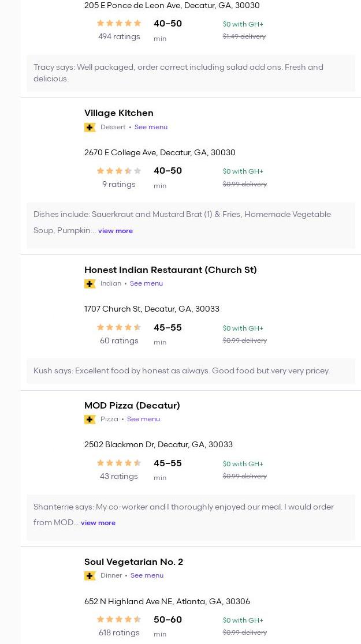Viewport: 361px width, 644px height.
Task: Open Honest Indian Restaurant (Church St) listing
Action: click(170, 269)
